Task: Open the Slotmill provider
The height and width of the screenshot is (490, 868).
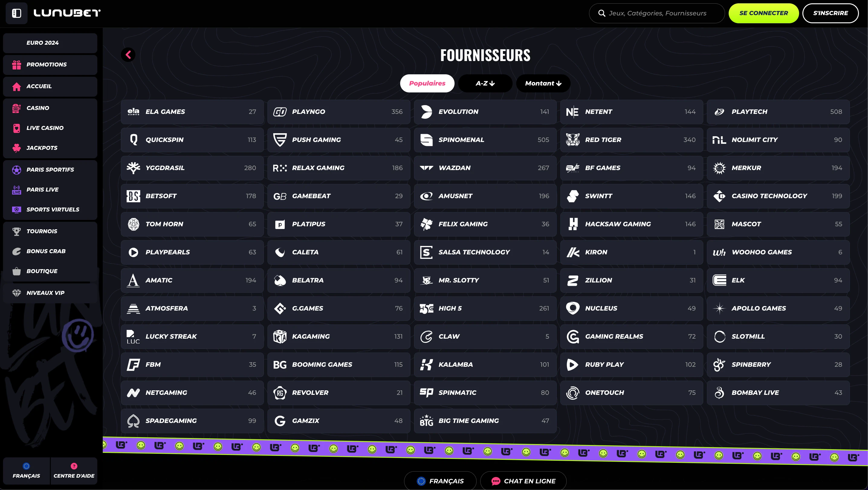Action: point(778,337)
